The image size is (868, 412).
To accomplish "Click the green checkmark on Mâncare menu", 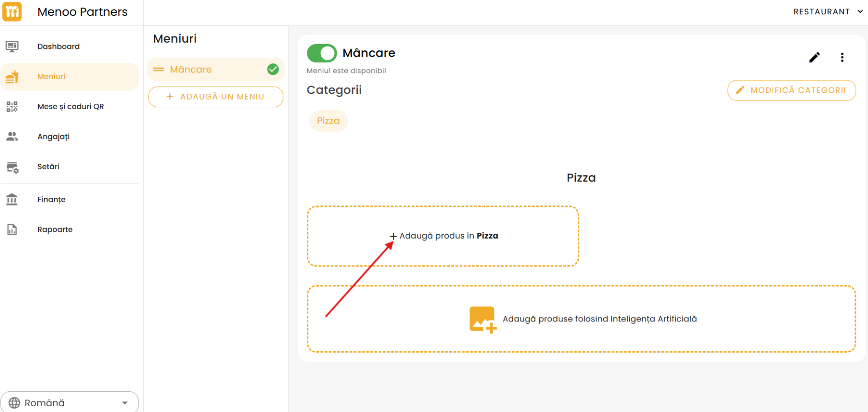I will pyautogui.click(x=273, y=69).
